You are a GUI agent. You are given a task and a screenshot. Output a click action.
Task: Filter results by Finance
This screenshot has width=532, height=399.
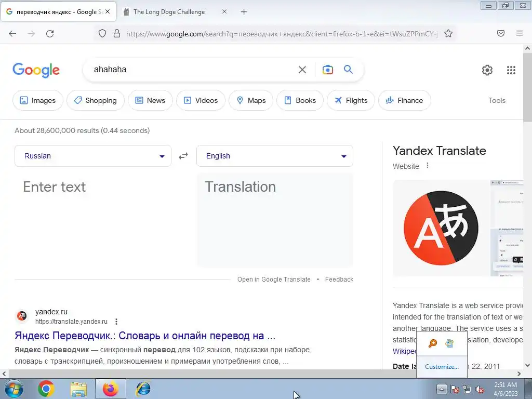click(404, 100)
